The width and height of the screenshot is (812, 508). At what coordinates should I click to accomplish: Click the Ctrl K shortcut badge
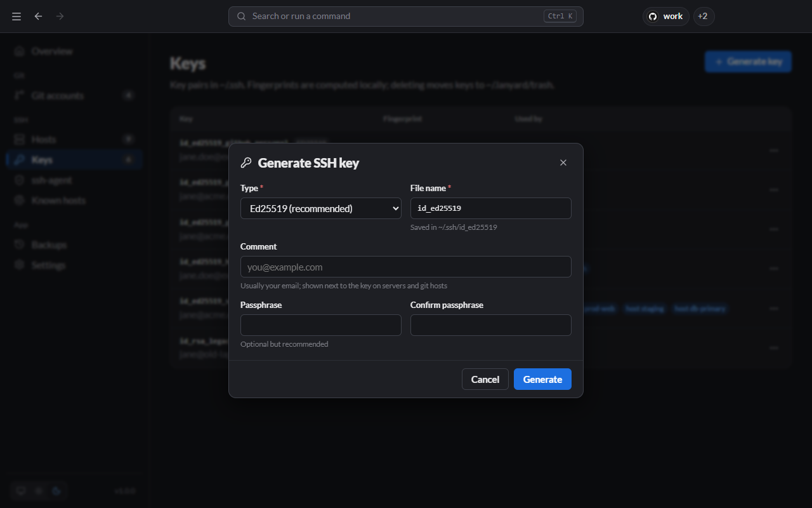(560, 17)
